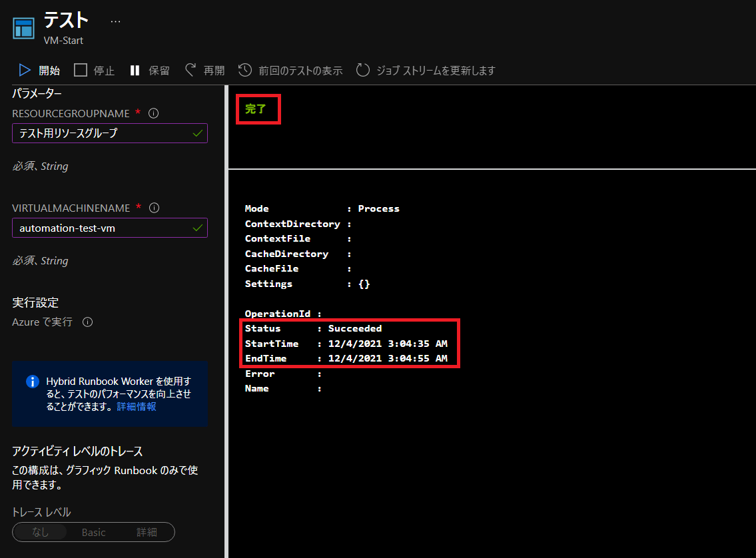Open the 詳細情報 link
The width and height of the screenshot is (756, 558).
click(x=137, y=406)
